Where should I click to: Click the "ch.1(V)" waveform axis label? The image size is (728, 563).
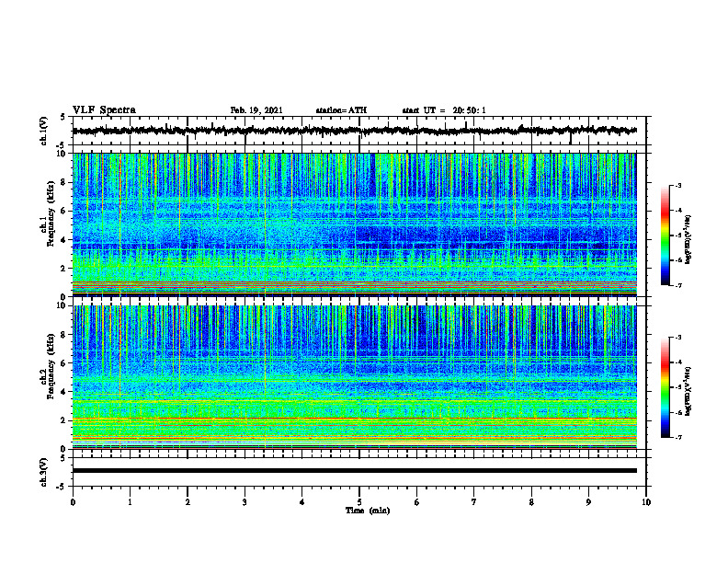44,131
